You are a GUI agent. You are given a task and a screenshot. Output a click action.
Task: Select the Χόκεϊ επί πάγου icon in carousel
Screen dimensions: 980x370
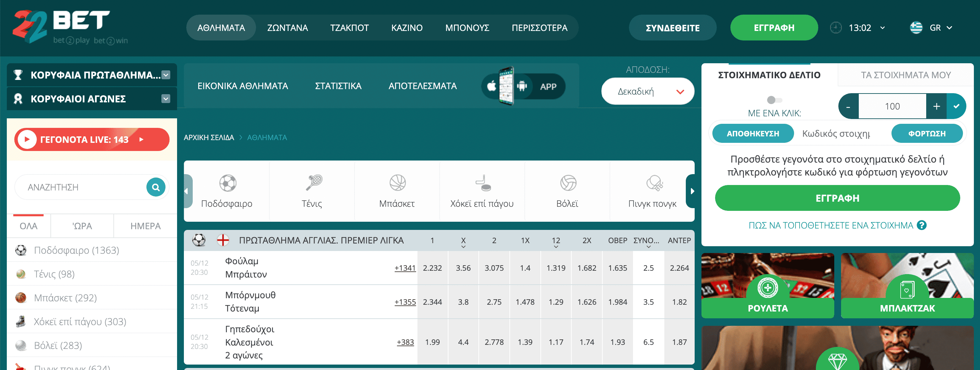point(483,183)
